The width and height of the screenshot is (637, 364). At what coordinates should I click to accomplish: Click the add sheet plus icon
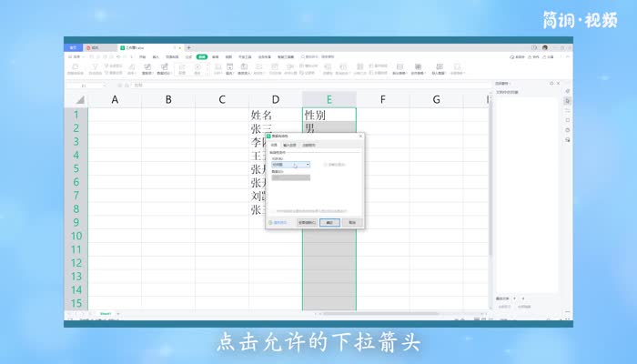click(x=117, y=313)
